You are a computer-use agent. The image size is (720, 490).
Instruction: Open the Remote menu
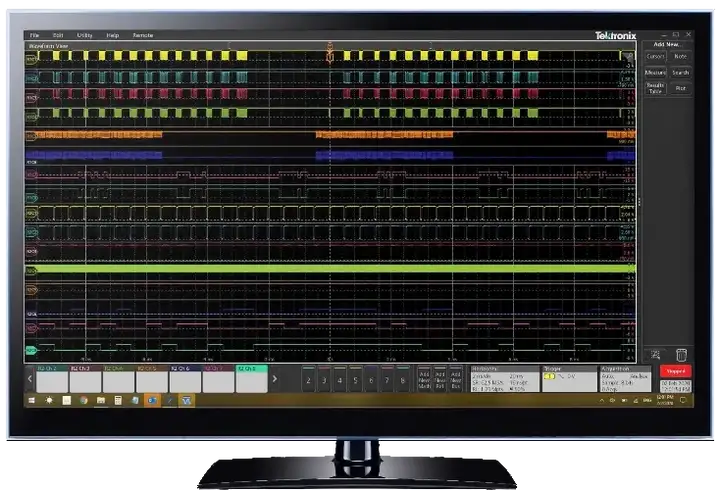pyautogui.click(x=143, y=35)
